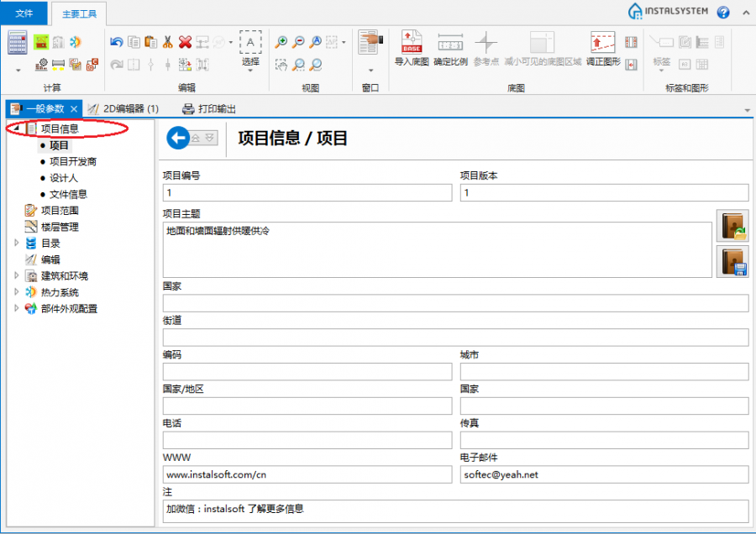This screenshot has width=756, height=534.
Task: Click the help question mark icon
Action: [x=722, y=12]
